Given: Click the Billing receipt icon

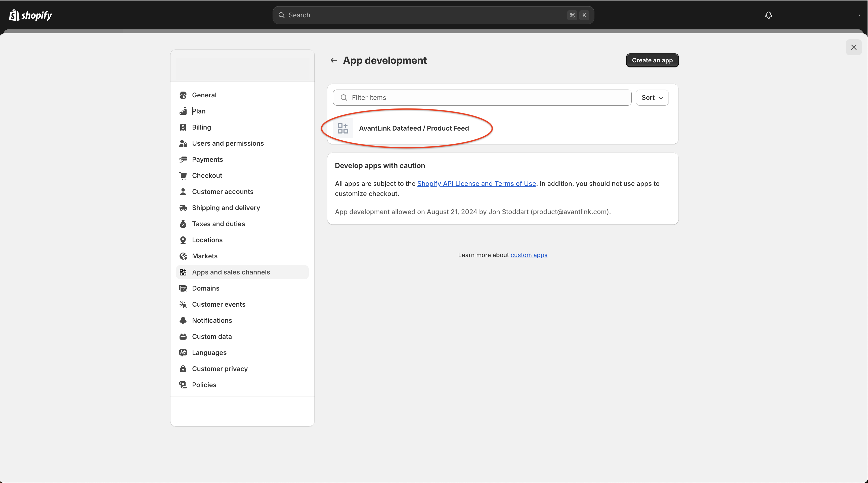Looking at the screenshot, I should [x=183, y=127].
